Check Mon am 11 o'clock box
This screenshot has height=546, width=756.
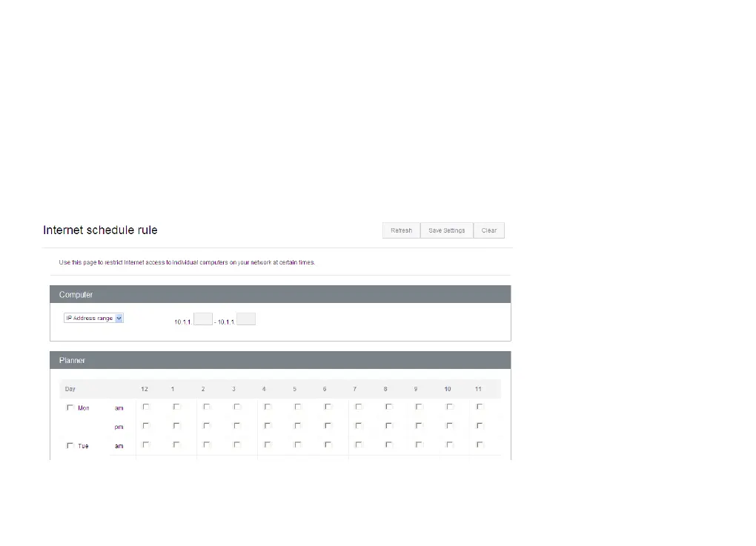(480, 407)
